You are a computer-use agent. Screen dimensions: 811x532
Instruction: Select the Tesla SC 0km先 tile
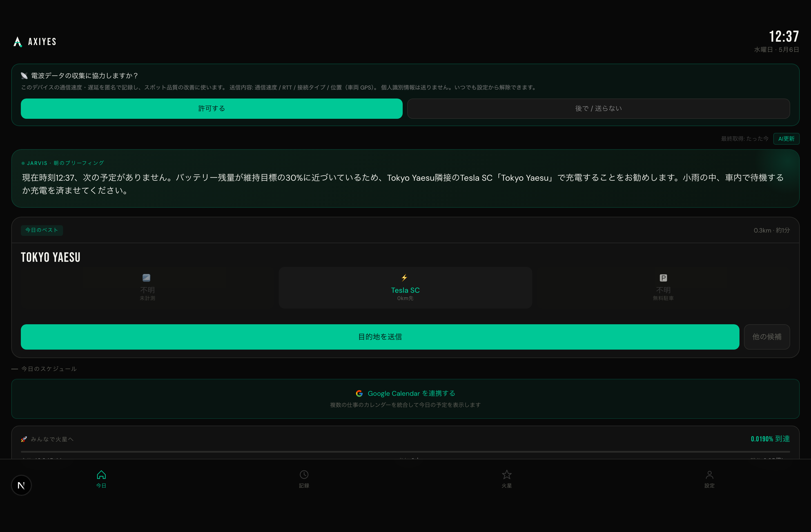(405, 288)
